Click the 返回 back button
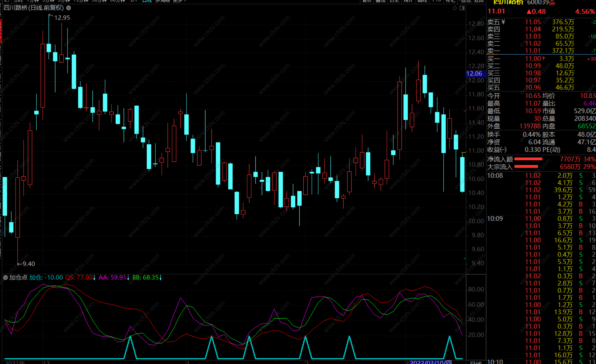Viewport: 596px width, 364px height. click(479, 1)
